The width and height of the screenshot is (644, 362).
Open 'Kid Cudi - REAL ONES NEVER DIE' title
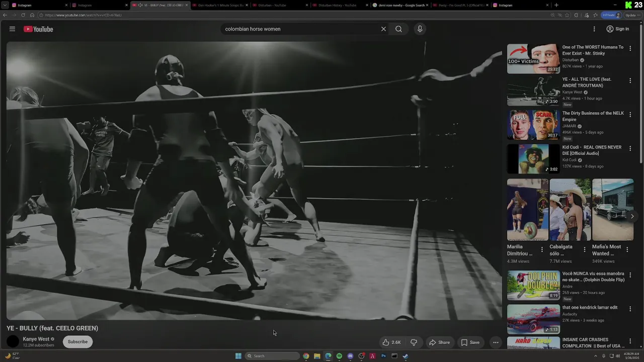click(592, 150)
